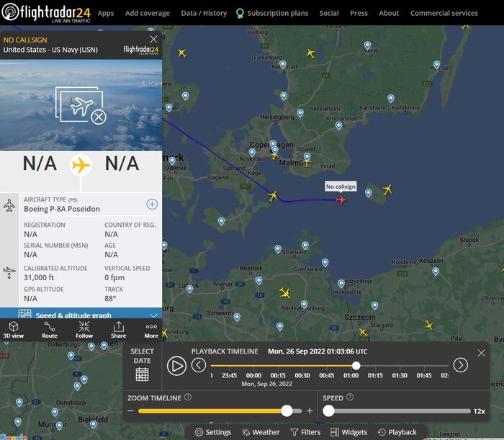Click the airport pin near Rostock
This screenshot has height=440, width=504.
point(259,281)
